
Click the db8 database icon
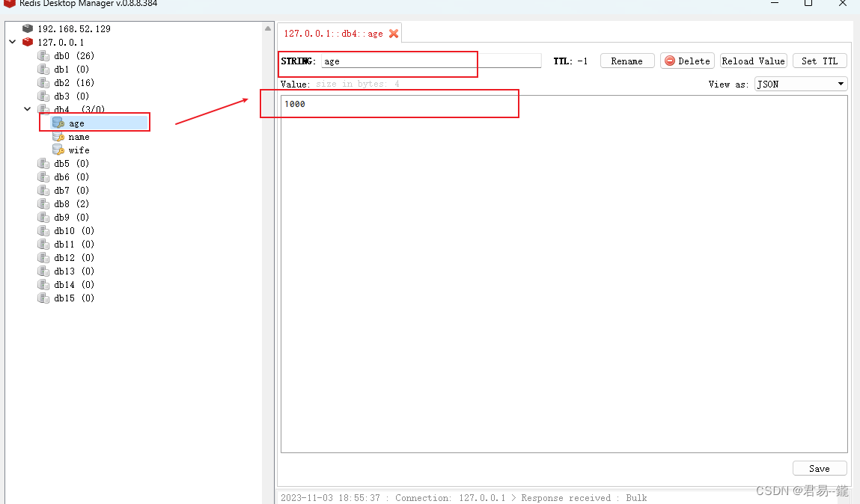pos(43,204)
